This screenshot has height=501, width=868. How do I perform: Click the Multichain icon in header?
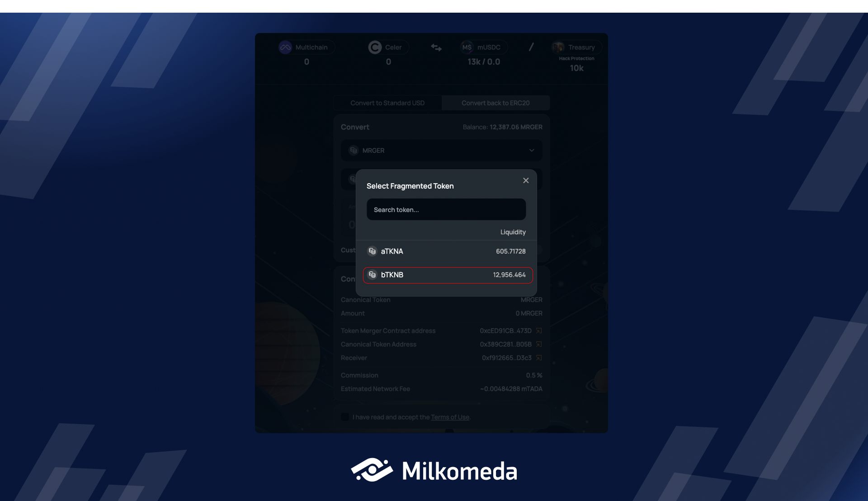(285, 47)
